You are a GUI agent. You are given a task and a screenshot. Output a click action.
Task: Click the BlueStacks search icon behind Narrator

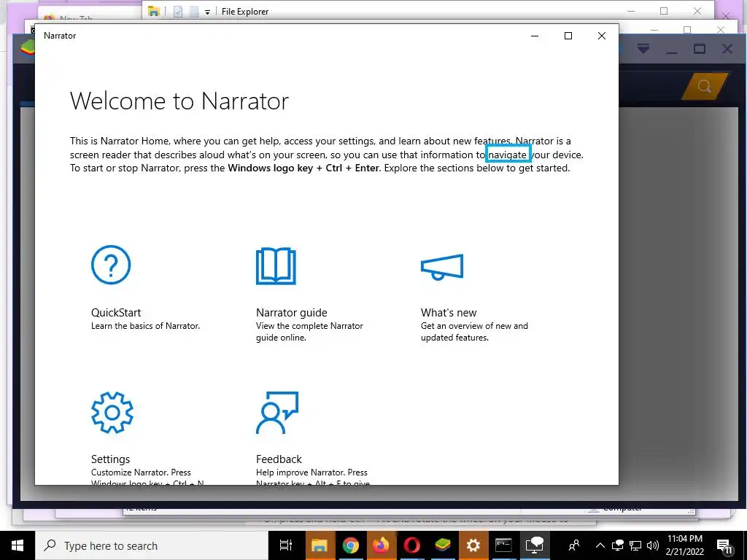(705, 87)
